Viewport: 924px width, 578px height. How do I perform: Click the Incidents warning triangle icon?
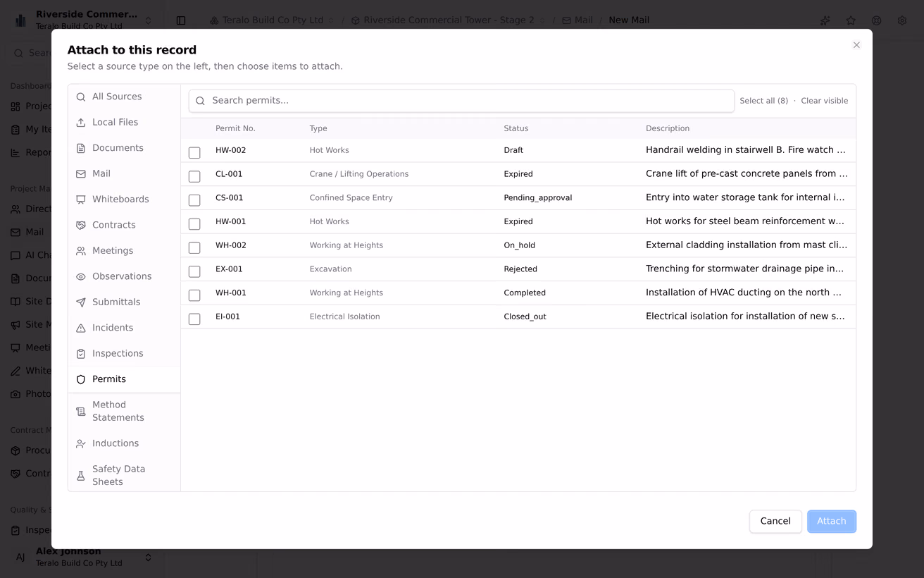point(81,328)
